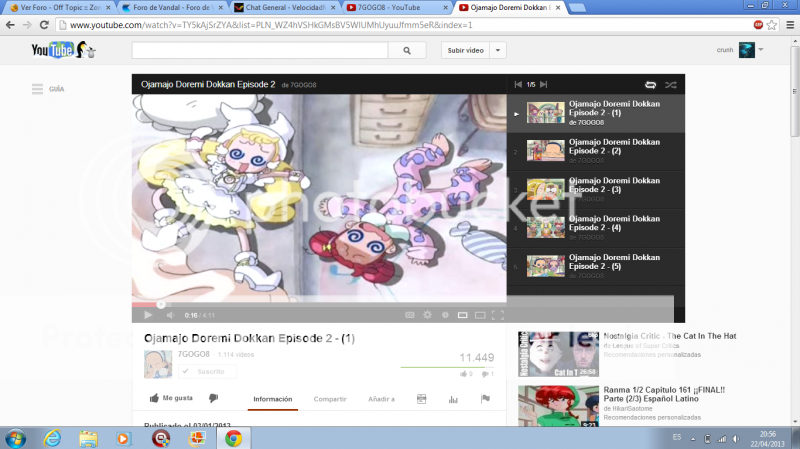This screenshot has width=800, height=449.
Task: Select playlist item Episode 2 - (5)
Action: [x=596, y=266]
